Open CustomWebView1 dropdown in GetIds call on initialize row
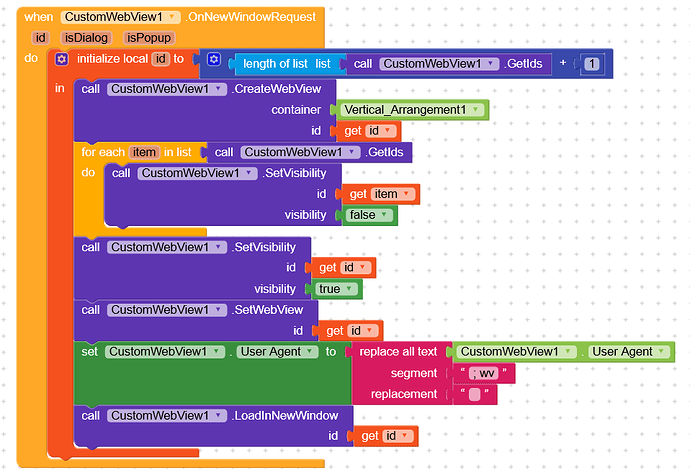The width and height of the screenshot is (690, 475). (439, 64)
